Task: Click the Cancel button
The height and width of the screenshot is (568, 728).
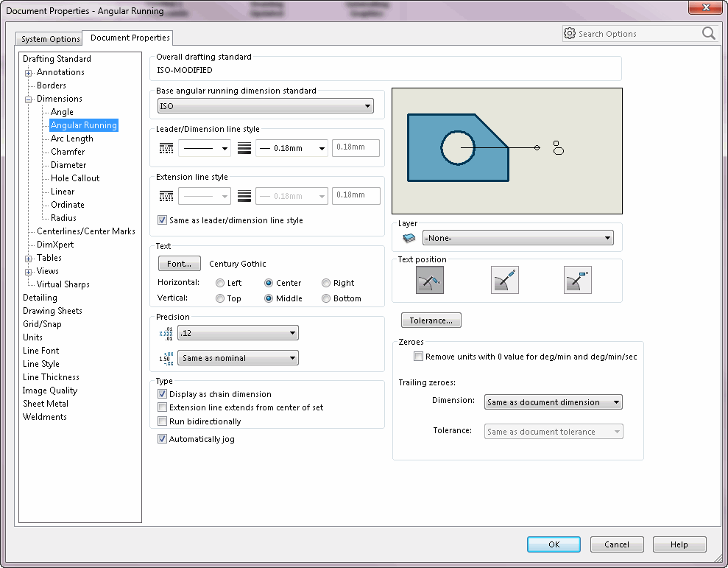Action: coord(617,544)
